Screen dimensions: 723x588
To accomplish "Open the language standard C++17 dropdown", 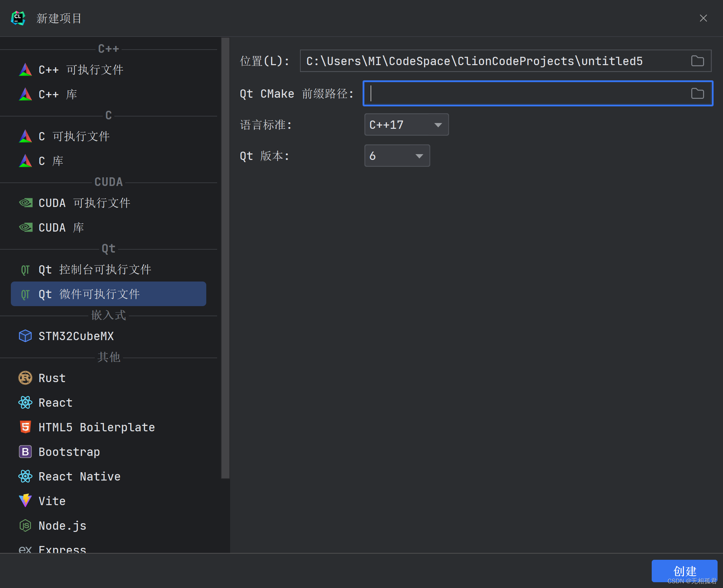I will pos(406,124).
